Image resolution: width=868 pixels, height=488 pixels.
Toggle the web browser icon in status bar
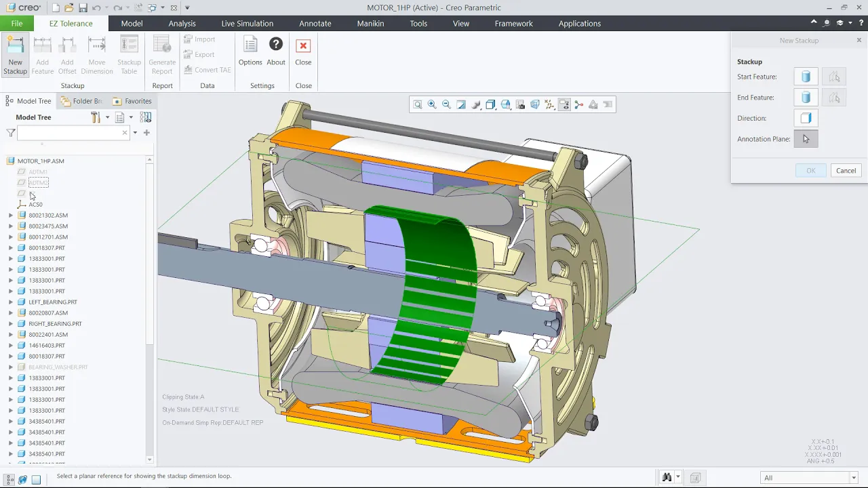pos(23,479)
